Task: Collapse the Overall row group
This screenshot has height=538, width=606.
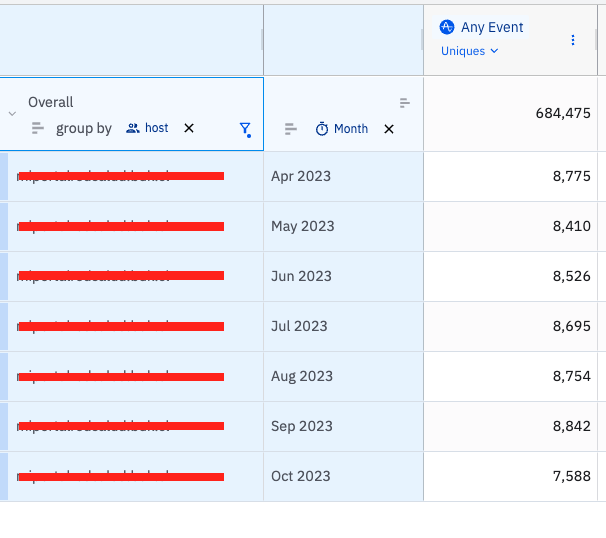Action: tap(12, 114)
